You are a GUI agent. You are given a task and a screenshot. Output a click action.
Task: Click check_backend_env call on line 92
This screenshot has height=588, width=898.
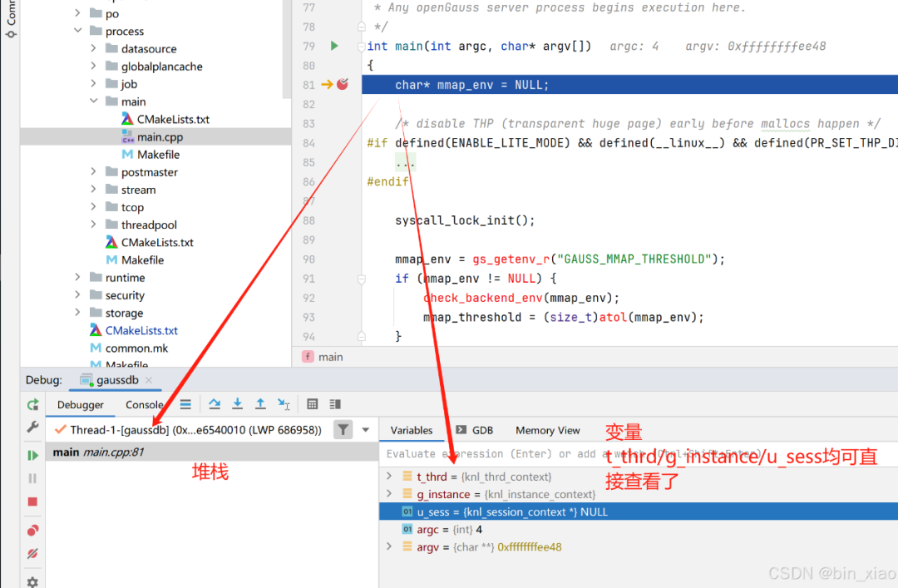click(x=483, y=298)
